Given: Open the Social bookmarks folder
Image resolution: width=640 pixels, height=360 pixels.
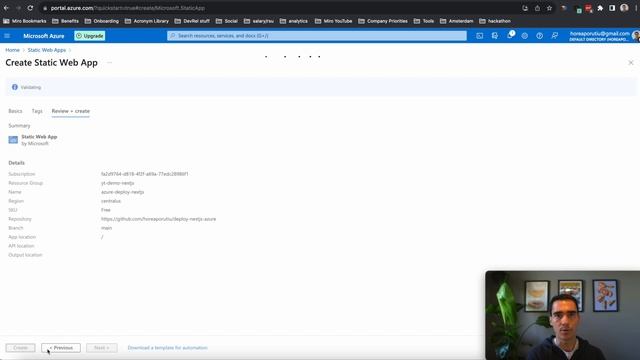Looking at the screenshot, I should point(227,21).
